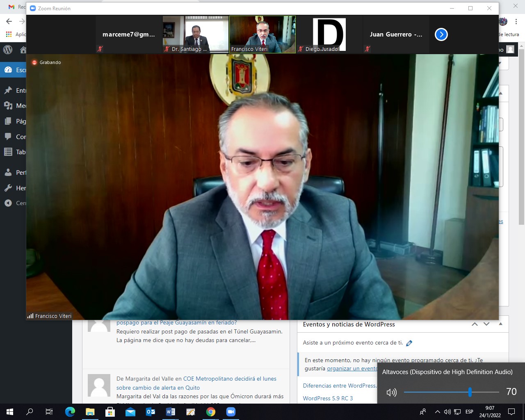Open 'COE Metropolitano decidirá el lunes' comment link

230,379
